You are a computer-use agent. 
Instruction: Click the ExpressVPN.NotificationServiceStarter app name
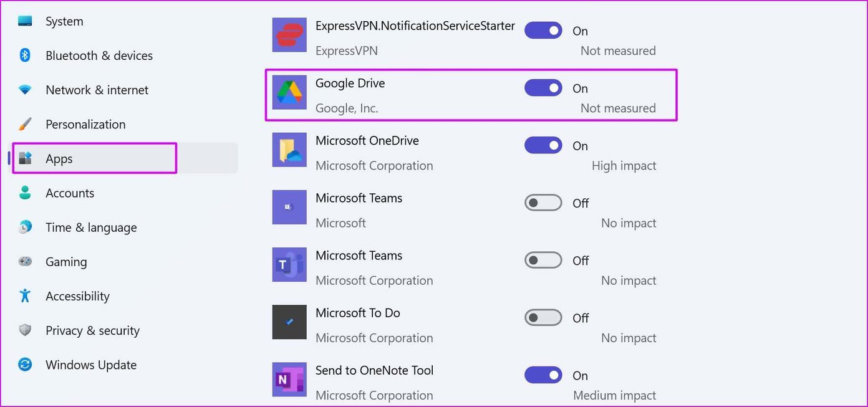click(415, 26)
